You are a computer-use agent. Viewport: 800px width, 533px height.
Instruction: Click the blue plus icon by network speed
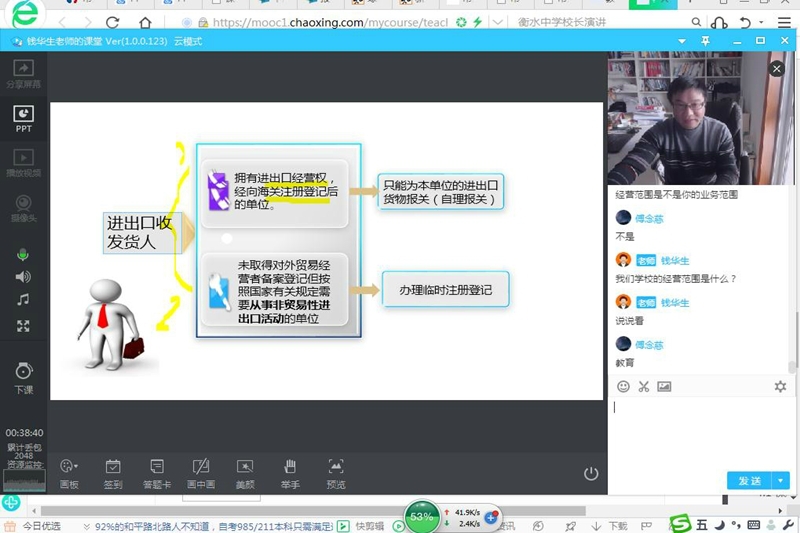point(491,517)
